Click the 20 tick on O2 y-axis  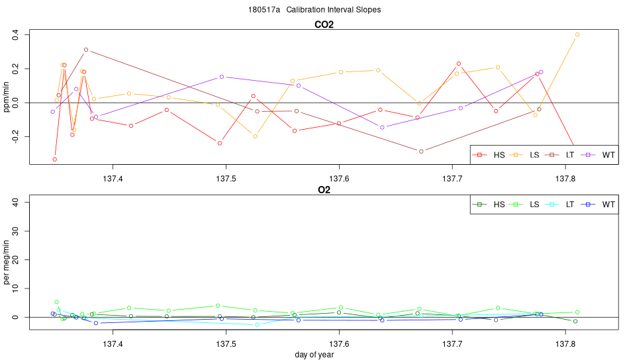coord(16,260)
